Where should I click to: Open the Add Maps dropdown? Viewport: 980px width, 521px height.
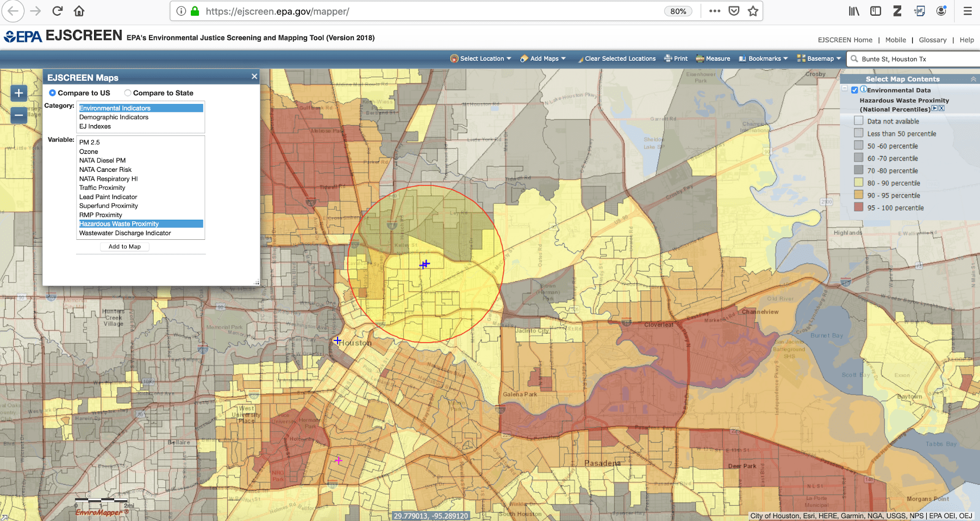[x=543, y=59]
